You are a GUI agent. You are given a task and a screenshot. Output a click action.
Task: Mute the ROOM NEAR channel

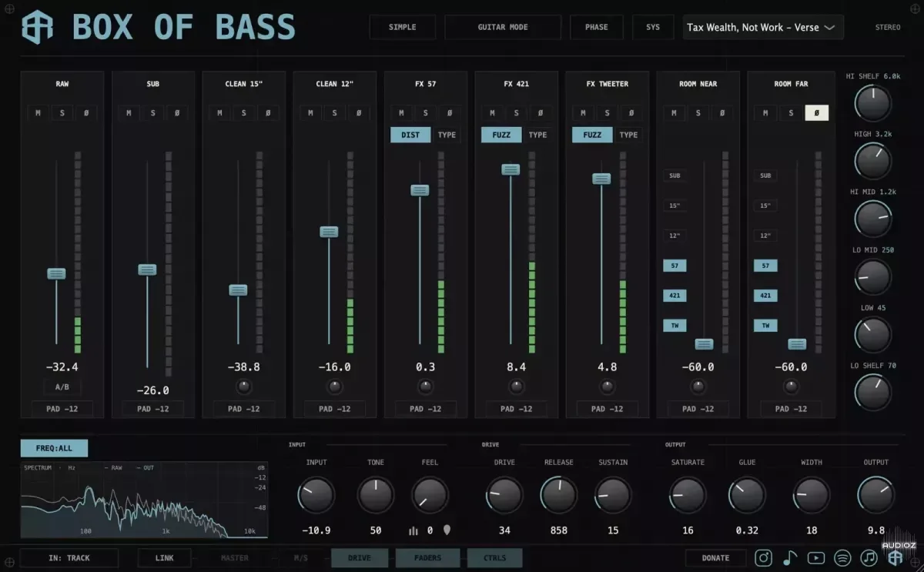[675, 113]
